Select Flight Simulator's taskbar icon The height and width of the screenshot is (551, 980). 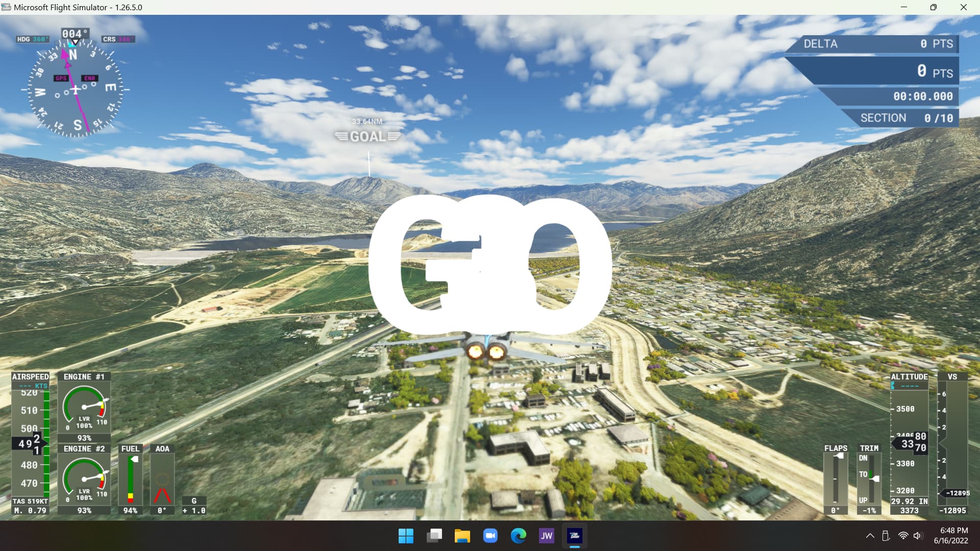[575, 536]
